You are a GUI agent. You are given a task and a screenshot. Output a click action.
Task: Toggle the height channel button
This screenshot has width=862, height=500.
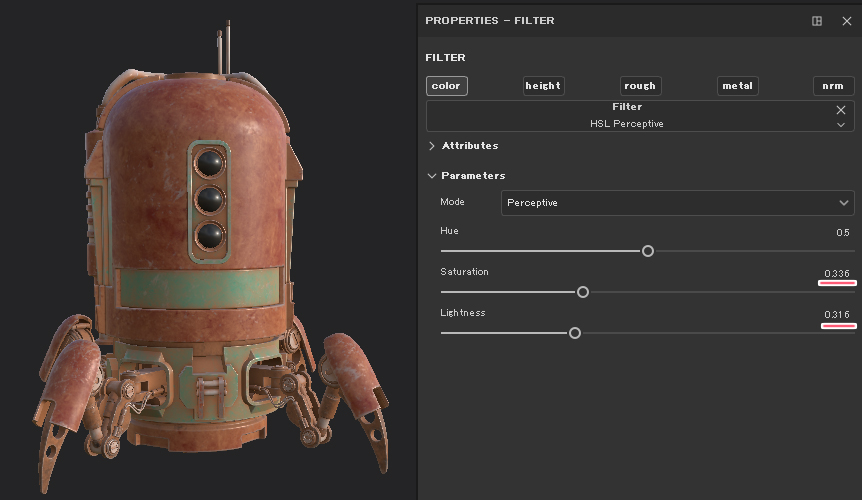click(x=543, y=86)
